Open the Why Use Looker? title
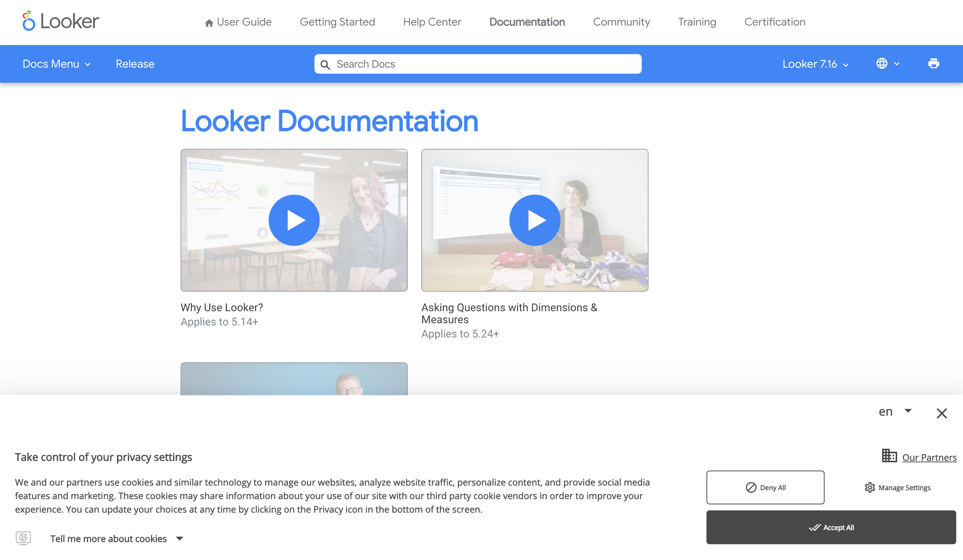 [x=222, y=307]
